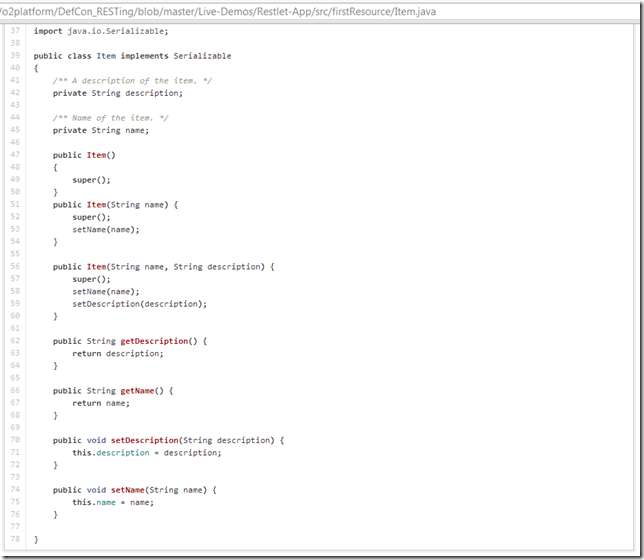
Task: Click 'public Item(String name, String description)' line
Action: click(163, 267)
